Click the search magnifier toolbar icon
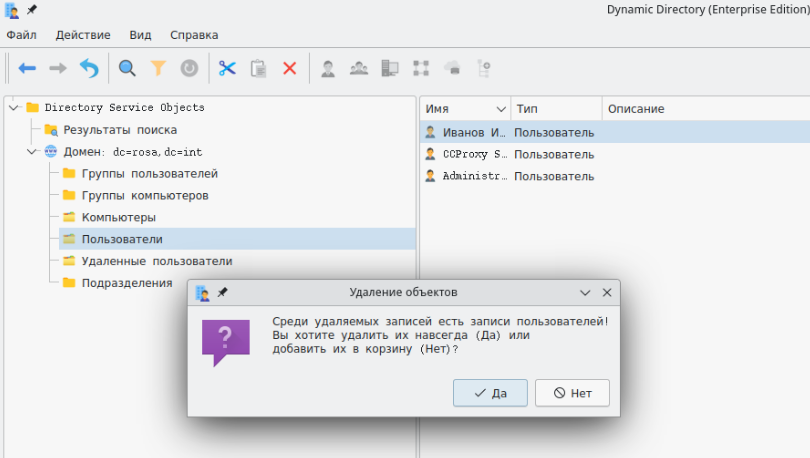The image size is (810, 458). (x=127, y=68)
